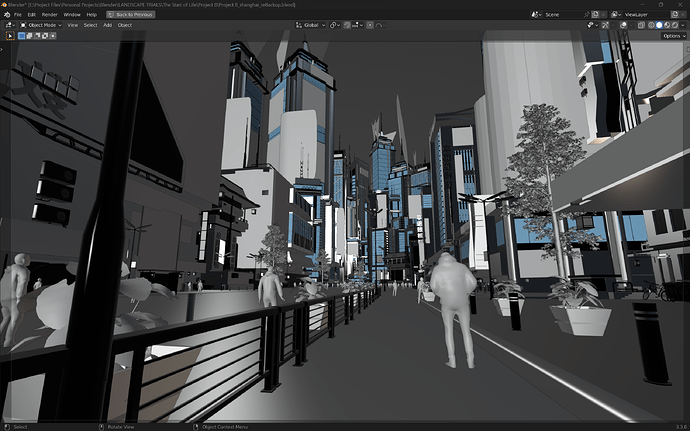Select the Tweak select tool icon
690x431 pixels.
point(10,36)
